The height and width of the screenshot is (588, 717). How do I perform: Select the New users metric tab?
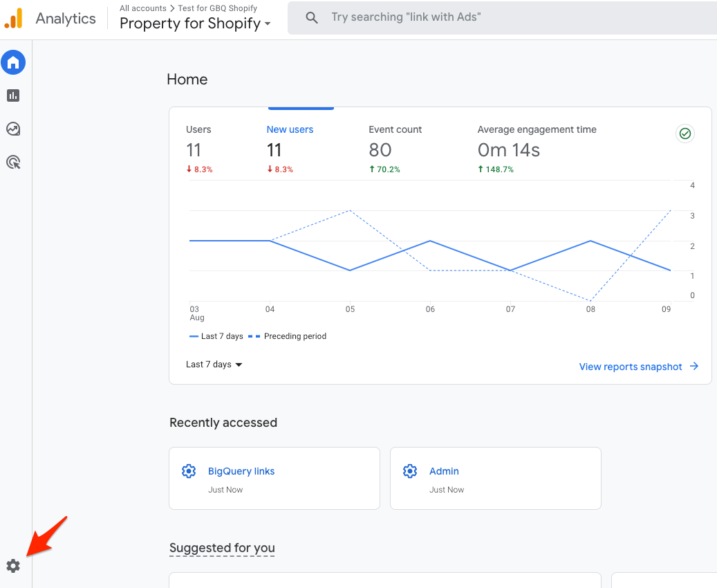pyautogui.click(x=290, y=149)
